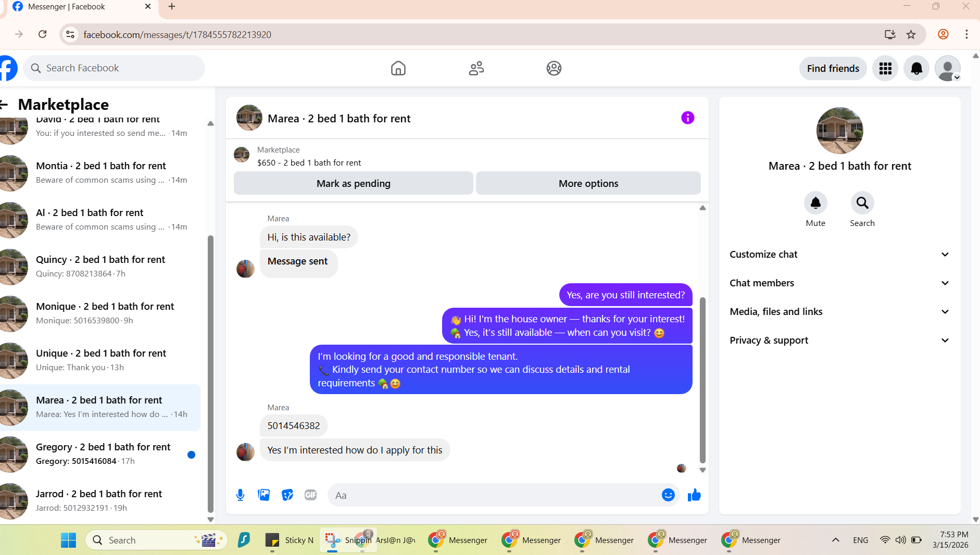Open the Unique conversation

tap(100, 360)
